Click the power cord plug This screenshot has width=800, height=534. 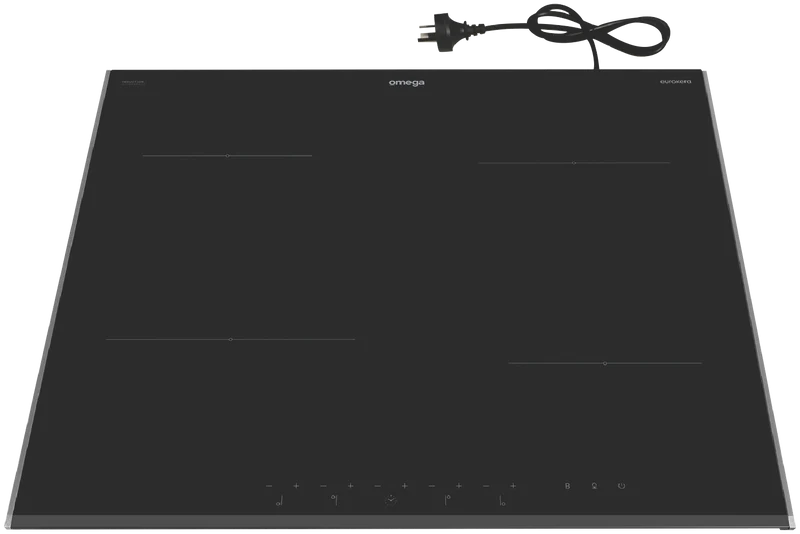point(443,32)
